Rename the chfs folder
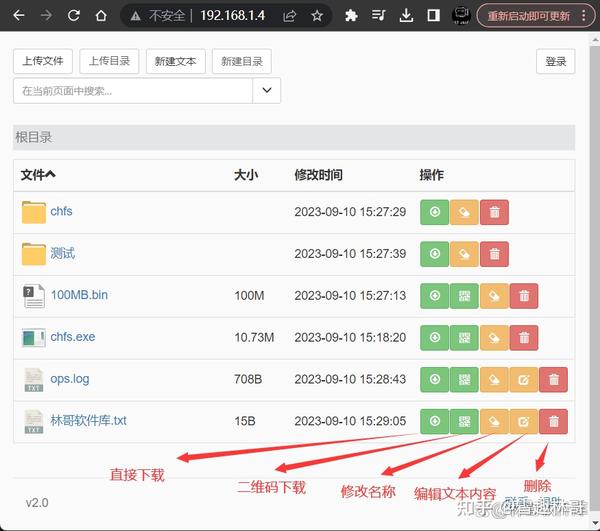This screenshot has width=600, height=531. (x=464, y=212)
